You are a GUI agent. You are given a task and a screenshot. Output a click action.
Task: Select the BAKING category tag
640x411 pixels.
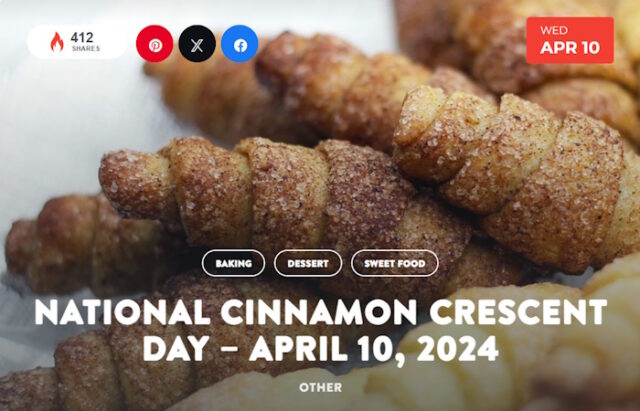233,263
